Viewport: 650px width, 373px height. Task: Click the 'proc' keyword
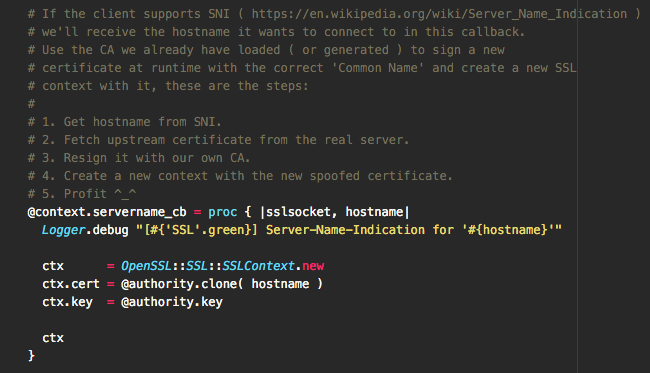point(223,212)
